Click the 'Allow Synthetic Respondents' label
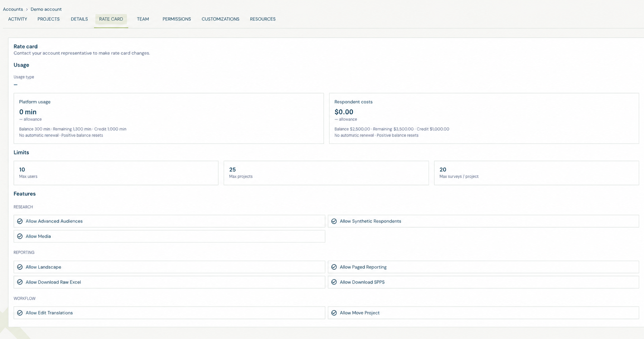Viewport: 644px width, 339px height. click(370, 221)
